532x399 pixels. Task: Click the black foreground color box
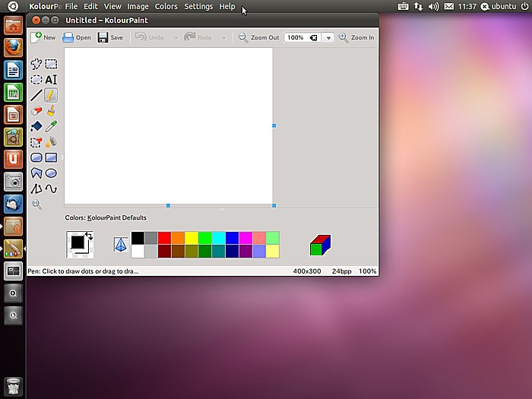[78, 242]
